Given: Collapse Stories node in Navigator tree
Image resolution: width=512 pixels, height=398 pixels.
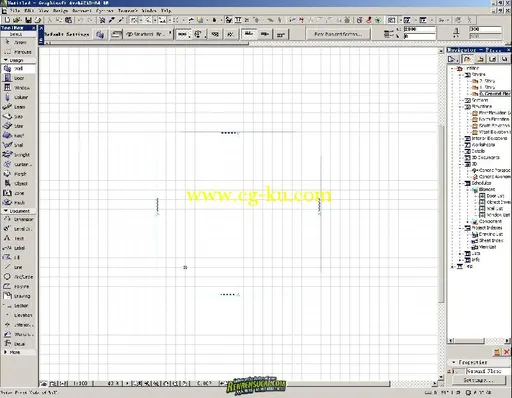Looking at the screenshot, I should tap(460, 75).
